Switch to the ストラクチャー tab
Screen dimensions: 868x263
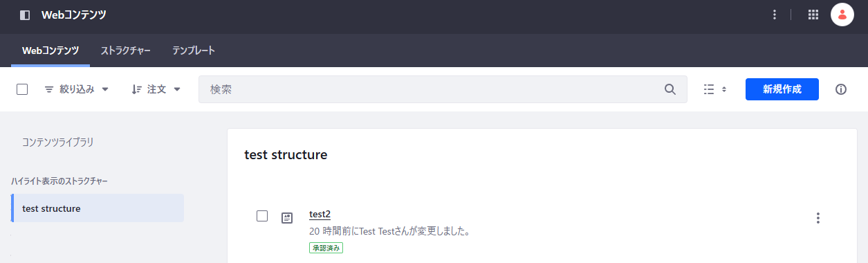(126, 51)
